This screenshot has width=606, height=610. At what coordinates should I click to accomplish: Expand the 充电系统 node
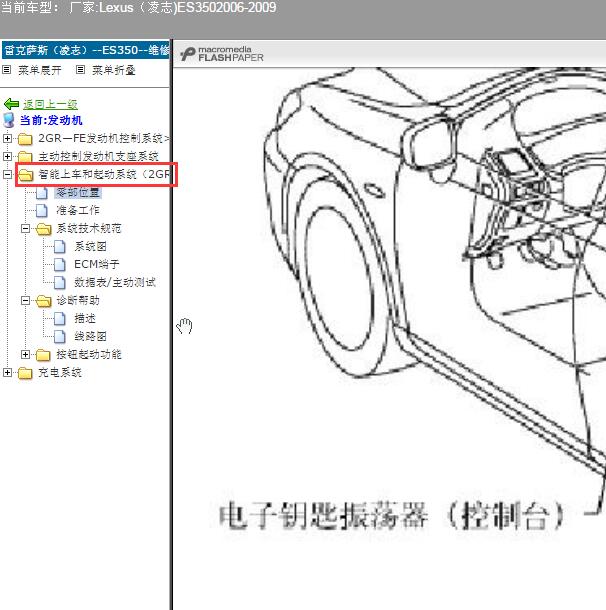(7, 372)
